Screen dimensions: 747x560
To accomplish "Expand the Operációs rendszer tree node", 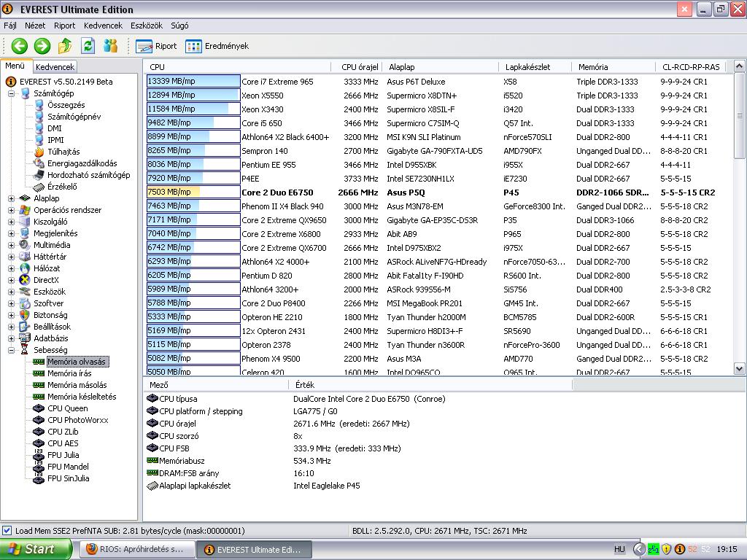I will [11, 210].
